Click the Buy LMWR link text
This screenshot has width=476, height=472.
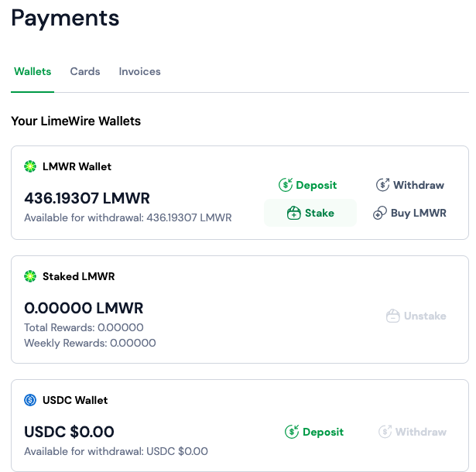419,213
